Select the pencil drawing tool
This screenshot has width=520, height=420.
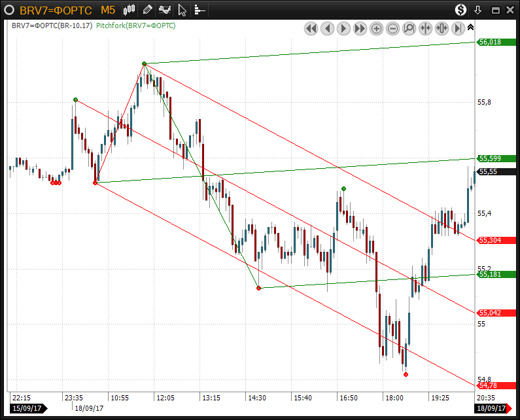pos(148,10)
